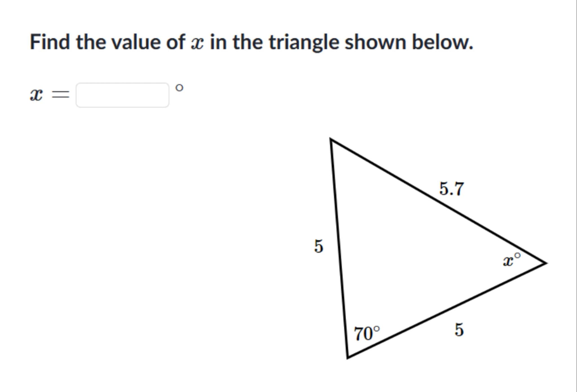
Task: Click the word "Find" in the heading
Action: click(50, 42)
